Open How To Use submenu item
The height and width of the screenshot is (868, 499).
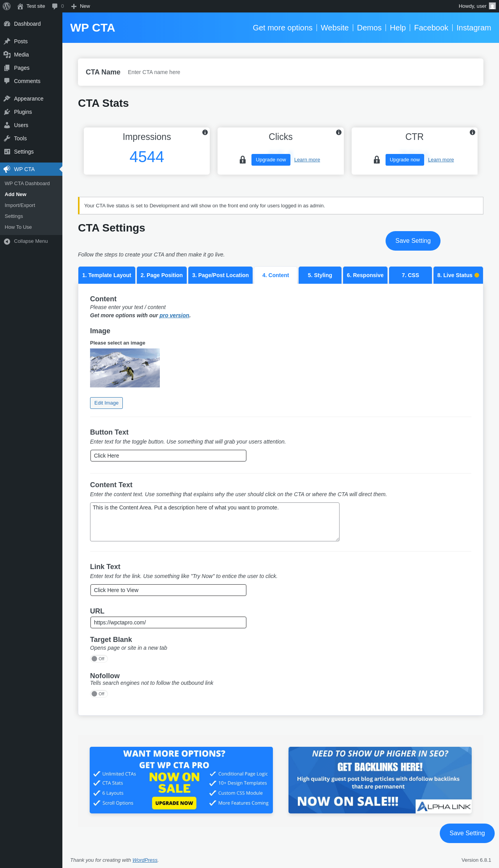(x=18, y=227)
